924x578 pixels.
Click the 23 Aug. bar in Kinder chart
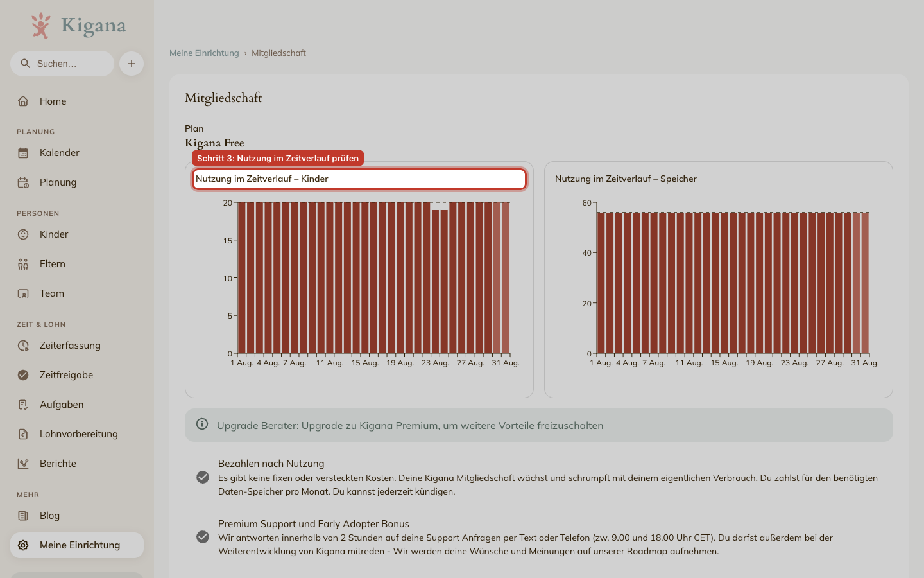[x=436, y=281]
